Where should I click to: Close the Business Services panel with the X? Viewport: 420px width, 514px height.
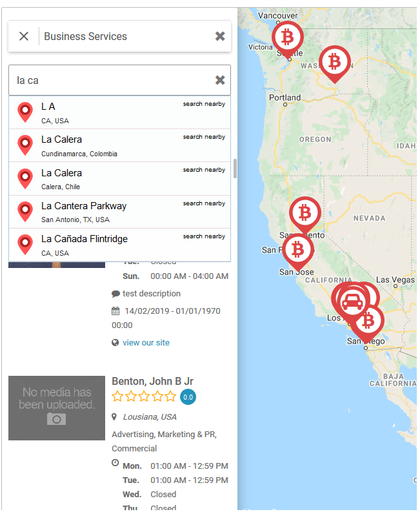[x=24, y=36]
